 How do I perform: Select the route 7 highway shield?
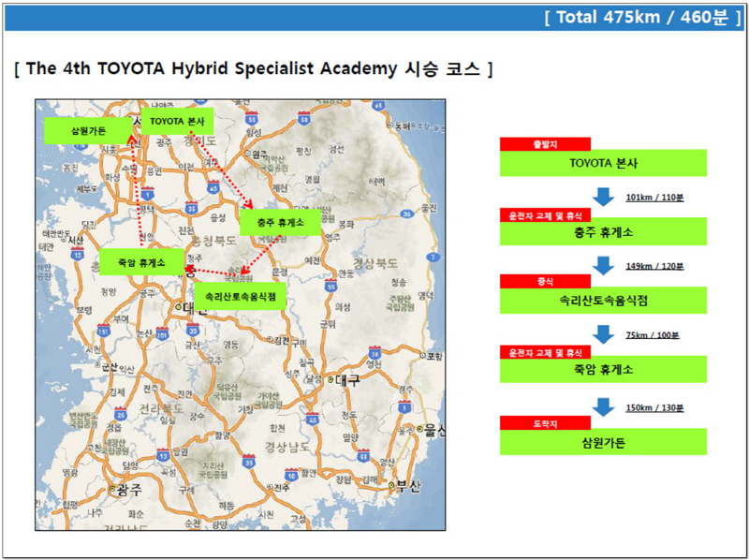click(x=433, y=258)
